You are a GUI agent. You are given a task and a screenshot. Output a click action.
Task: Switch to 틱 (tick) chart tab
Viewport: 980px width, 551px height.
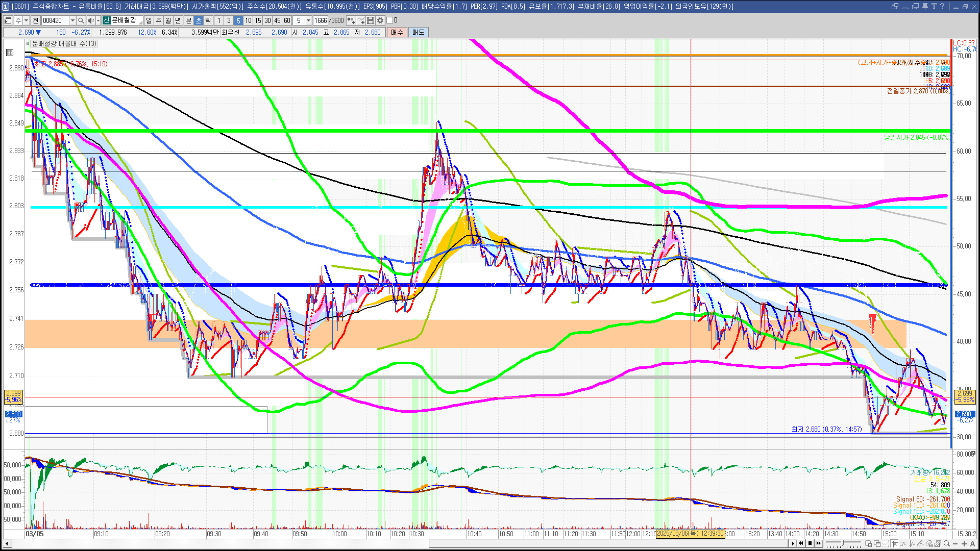(x=208, y=20)
